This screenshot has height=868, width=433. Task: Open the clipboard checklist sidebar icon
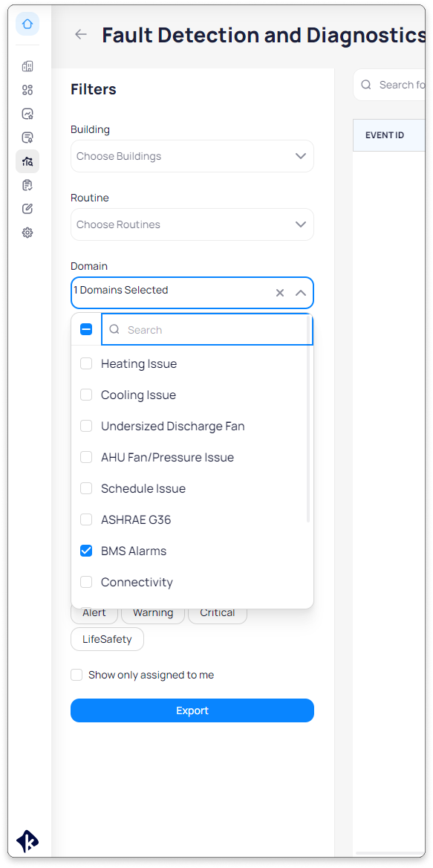27,185
